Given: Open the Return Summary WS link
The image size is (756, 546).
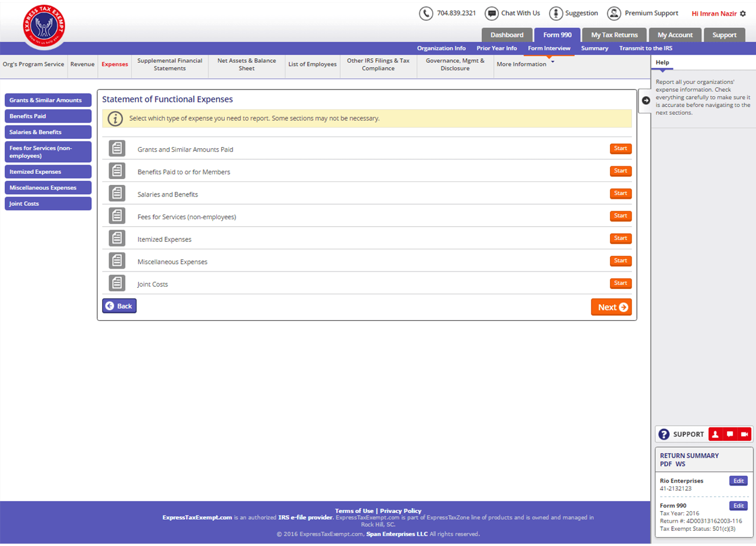Looking at the screenshot, I should (x=680, y=464).
